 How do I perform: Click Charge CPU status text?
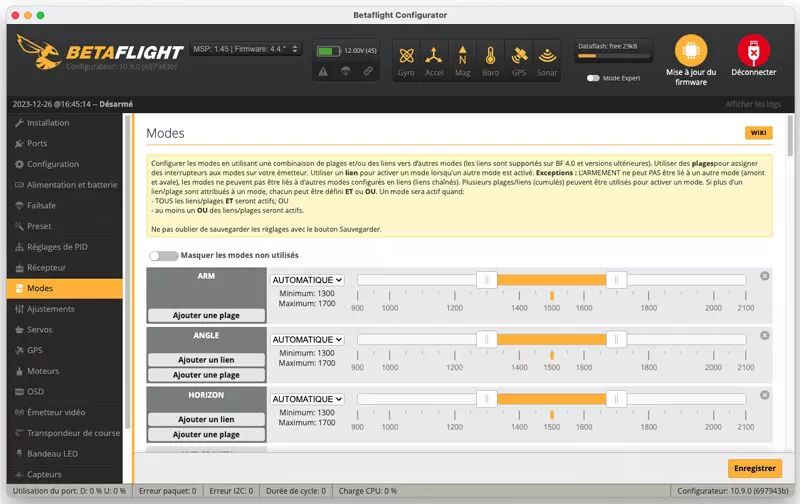(x=367, y=491)
